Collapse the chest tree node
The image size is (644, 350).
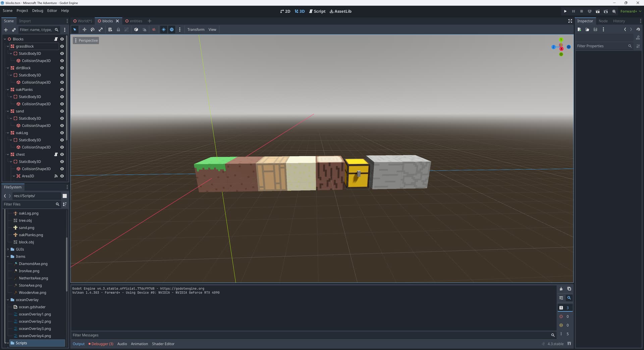point(8,154)
